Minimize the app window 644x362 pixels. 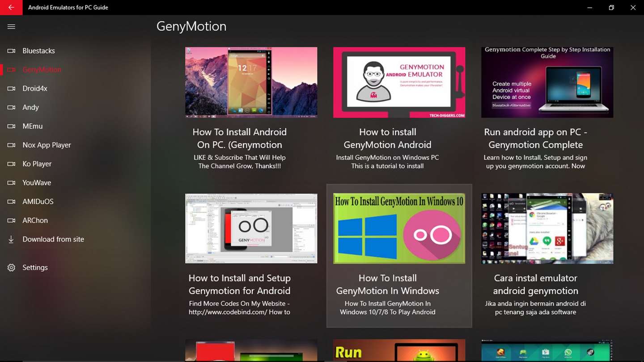[590, 8]
